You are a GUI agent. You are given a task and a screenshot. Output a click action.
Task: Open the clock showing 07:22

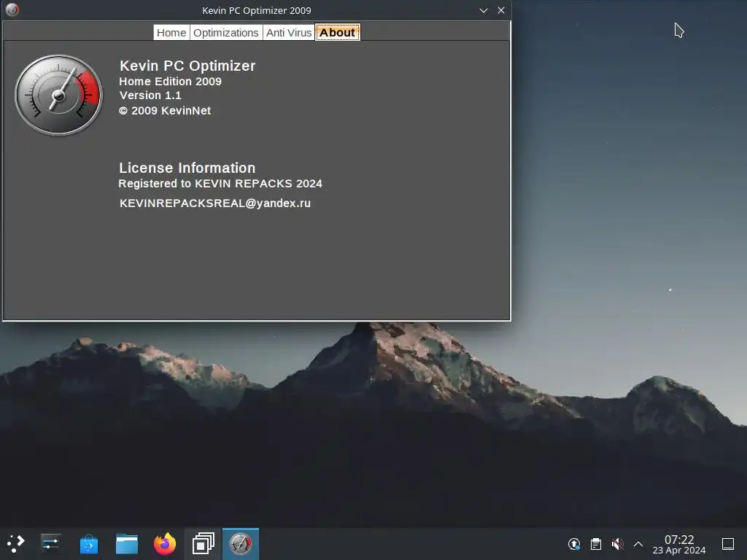click(679, 544)
